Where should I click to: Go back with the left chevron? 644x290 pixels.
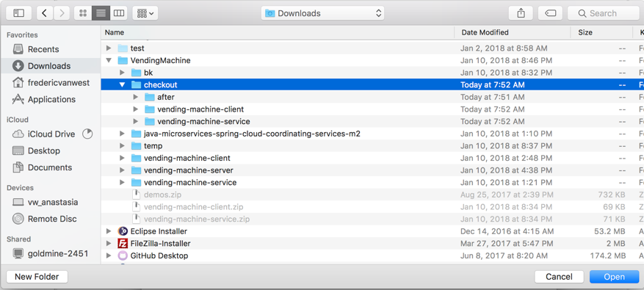pyautogui.click(x=44, y=13)
